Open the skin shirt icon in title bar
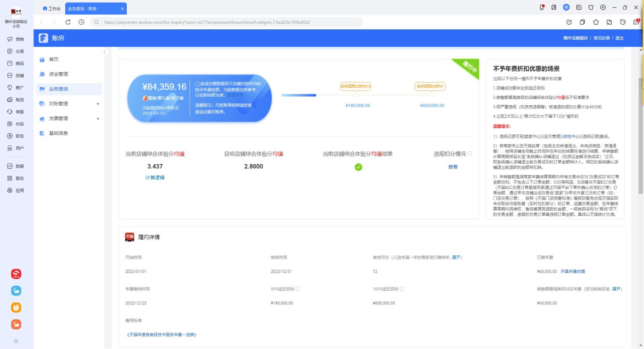 point(591,7)
